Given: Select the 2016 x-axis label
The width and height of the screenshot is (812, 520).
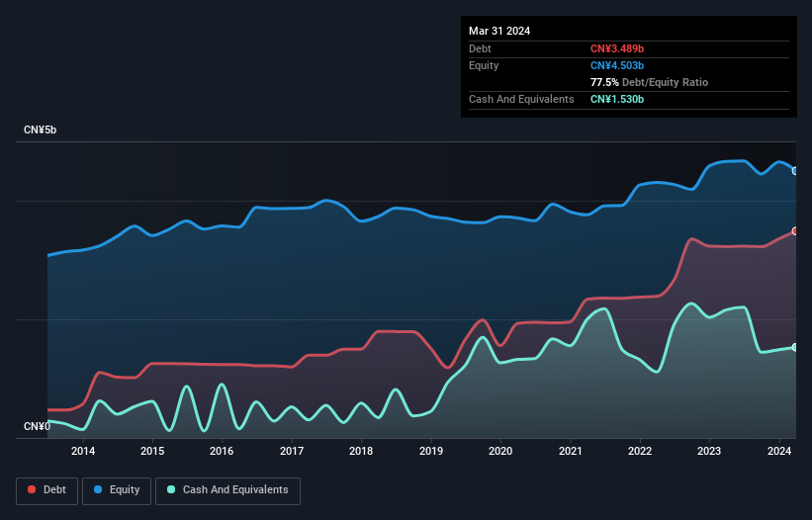Looking at the screenshot, I should [222, 451].
